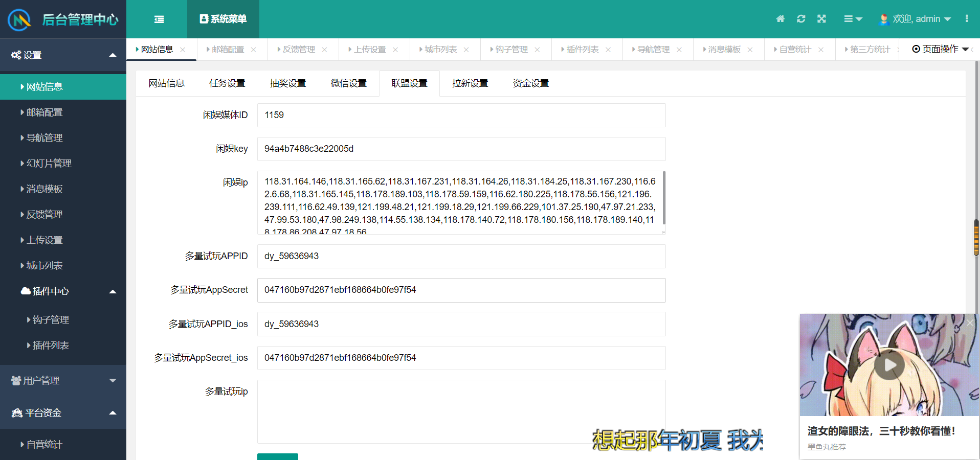Play the video in the popup ad
This screenshot has width=980, height=460.
889,365
